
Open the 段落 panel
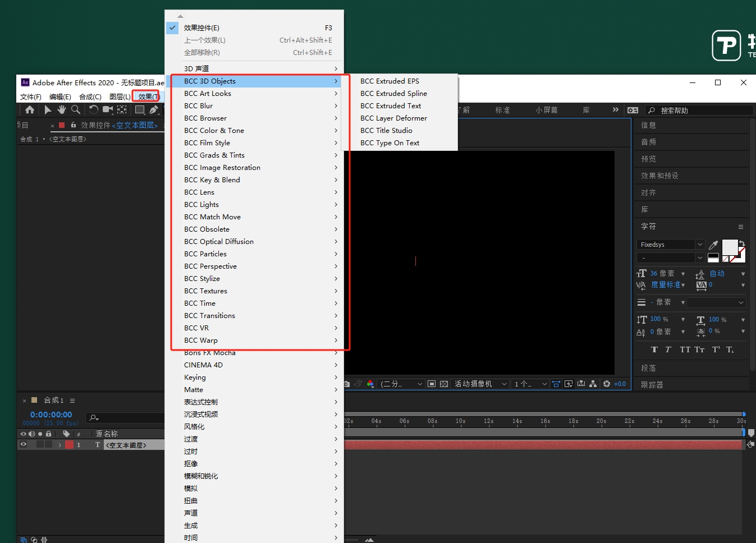tap(648, 368)
